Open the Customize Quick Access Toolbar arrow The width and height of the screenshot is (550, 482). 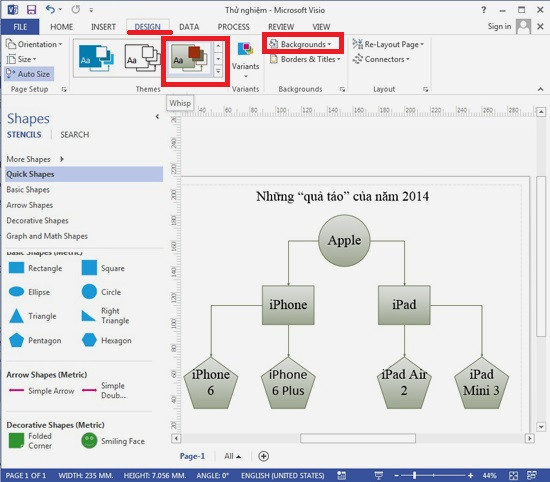pos(91,10)
